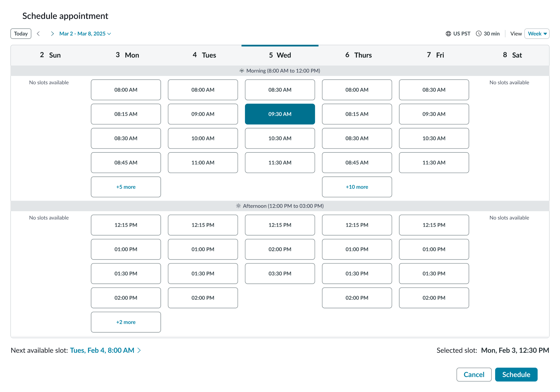Advance to next week using right chevron
This screenshot has width=560, height=392.
point(52,34)
